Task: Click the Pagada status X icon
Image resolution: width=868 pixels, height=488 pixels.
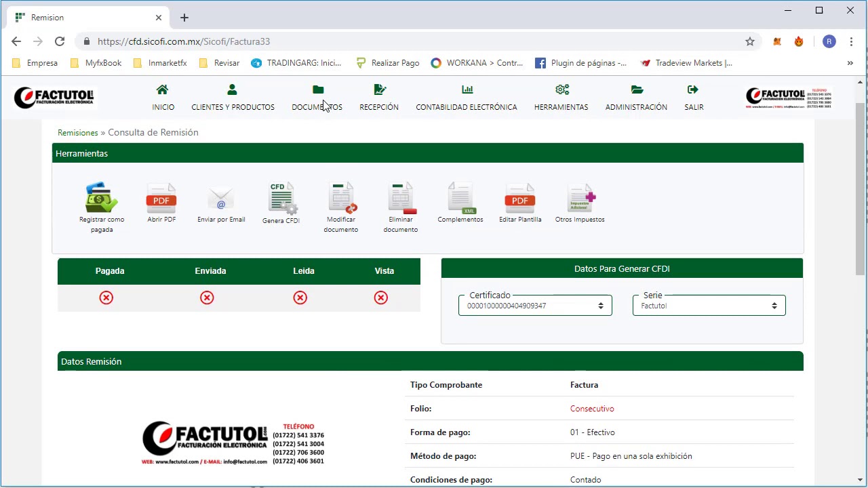Action: [106, 298]
